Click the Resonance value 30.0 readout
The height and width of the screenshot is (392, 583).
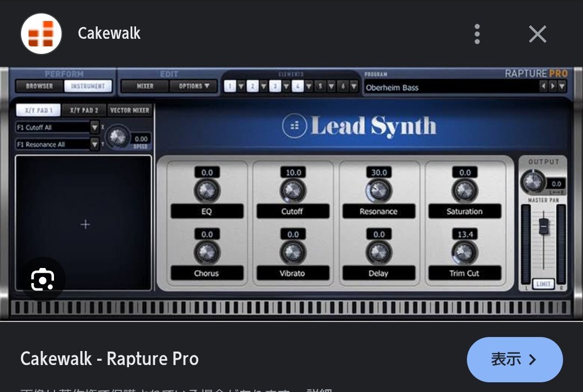(379, 173)
